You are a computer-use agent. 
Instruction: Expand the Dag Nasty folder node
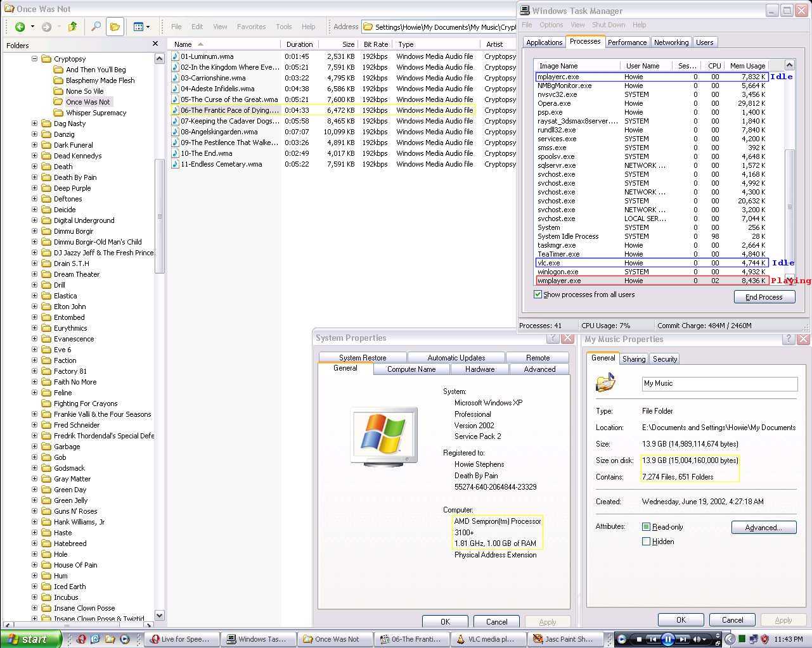35,124
